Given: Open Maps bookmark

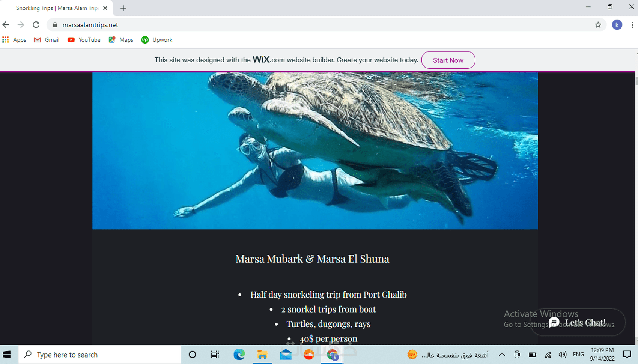Looking at the screenshot, I should click(120, 40).
